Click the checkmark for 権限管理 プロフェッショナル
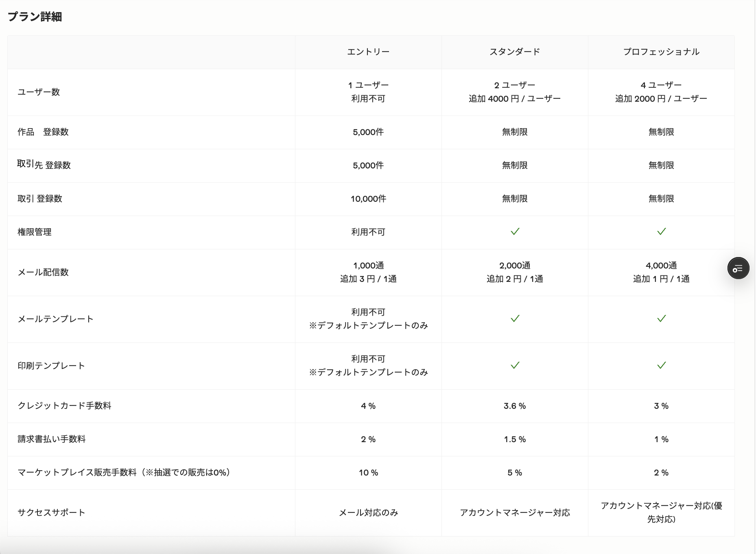Screen dimensions: 756x554 [x=661, y=232]
